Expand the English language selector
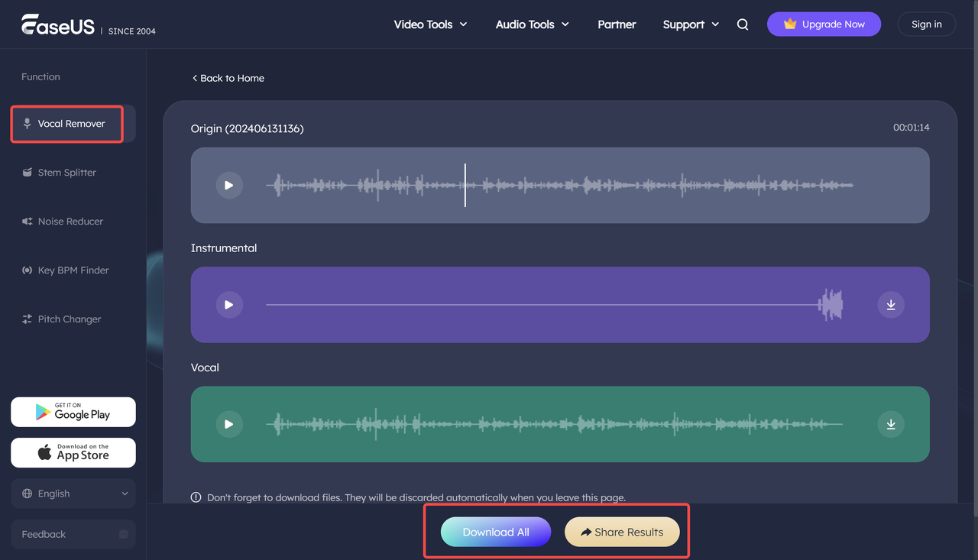 (73, 493)
